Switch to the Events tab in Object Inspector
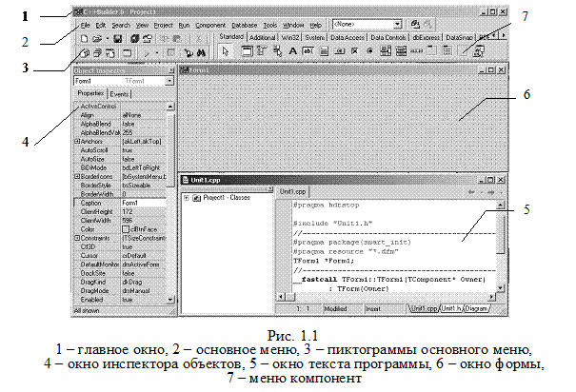This screenshot has width=576, height=392. (120, 95)
